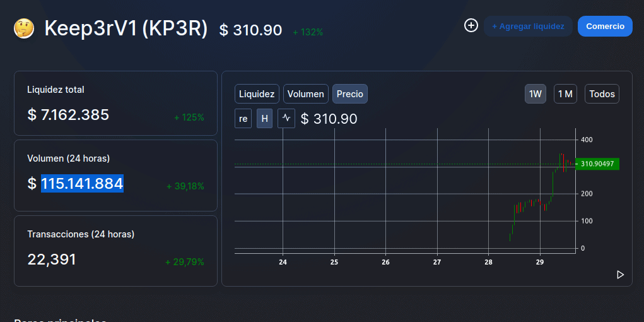
Task: Set time range to 1 M
Action: tap(565, 94)
